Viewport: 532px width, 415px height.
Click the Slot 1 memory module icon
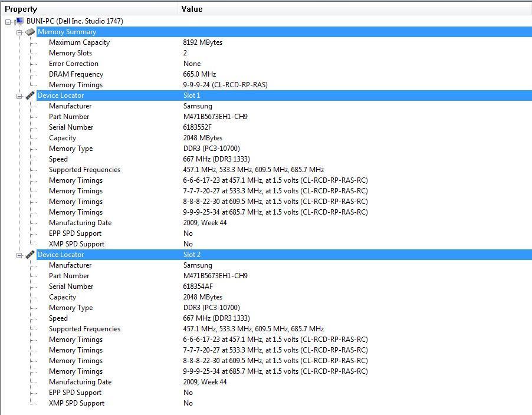[30, 95]
